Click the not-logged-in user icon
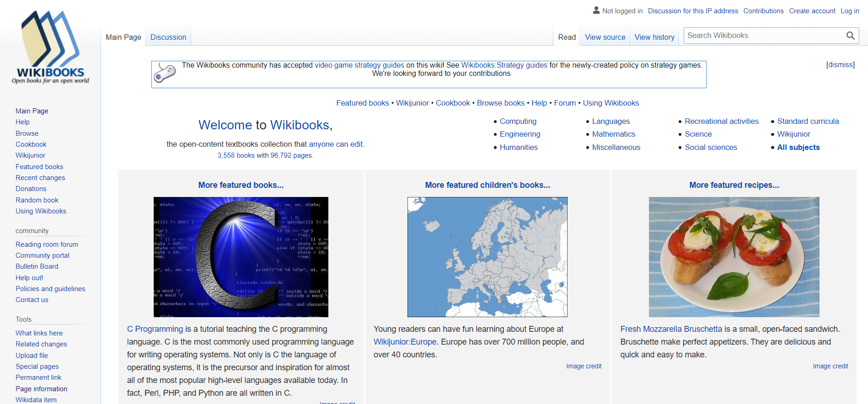868x404 pixels. [596, 10]
